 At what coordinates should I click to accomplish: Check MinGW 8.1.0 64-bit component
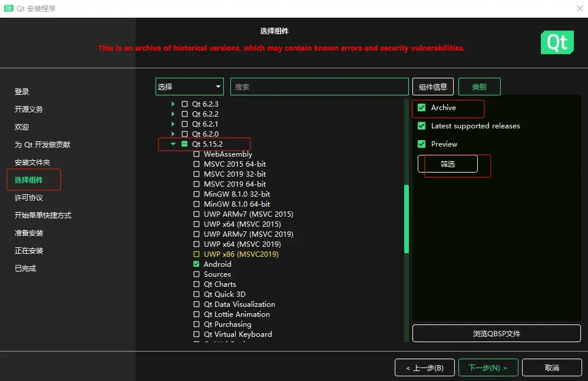coord(196,204)
